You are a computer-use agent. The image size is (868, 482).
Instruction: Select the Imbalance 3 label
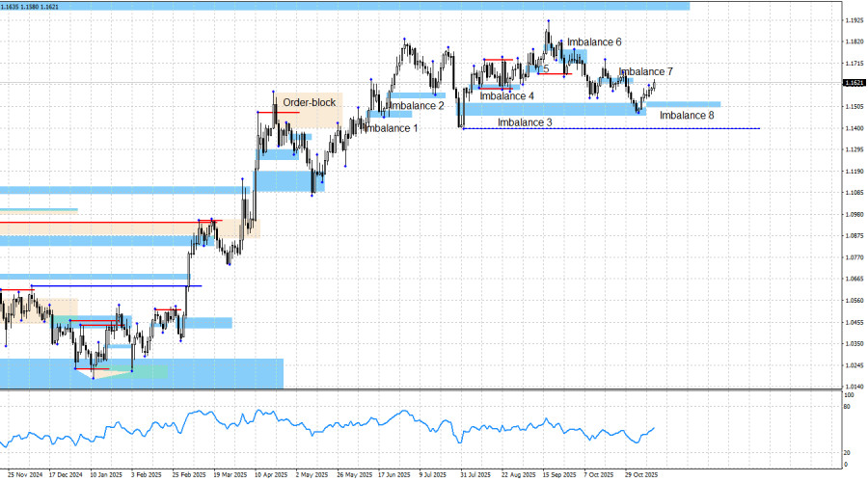click(x=525, y=122)
